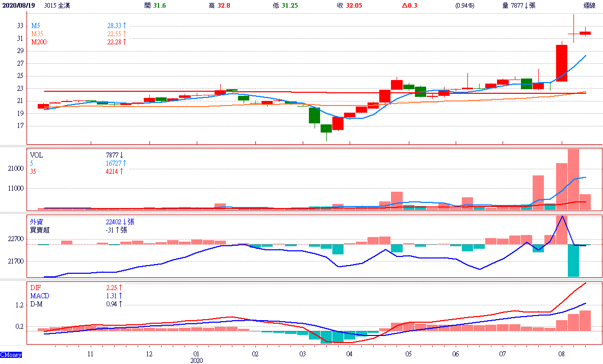This screenshot has height=364, width=603.
Task: Click the 買賣超 label
Action: tap(40, 230)
